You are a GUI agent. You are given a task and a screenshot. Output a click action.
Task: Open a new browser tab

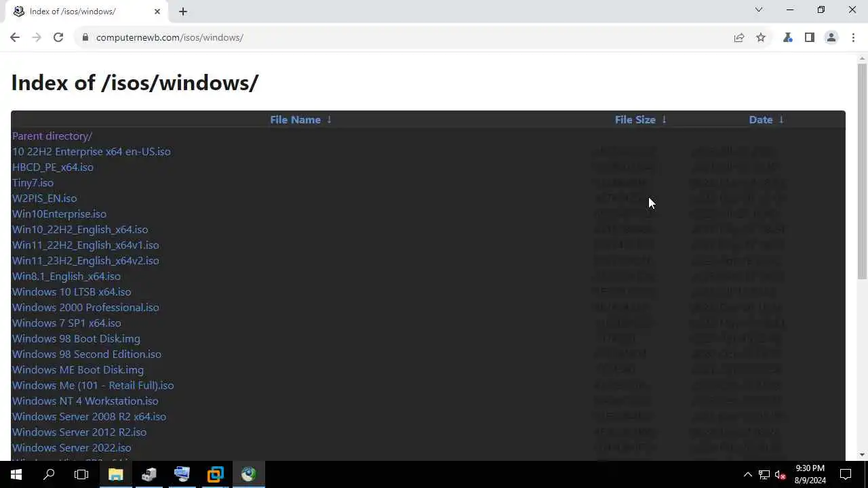183,12
